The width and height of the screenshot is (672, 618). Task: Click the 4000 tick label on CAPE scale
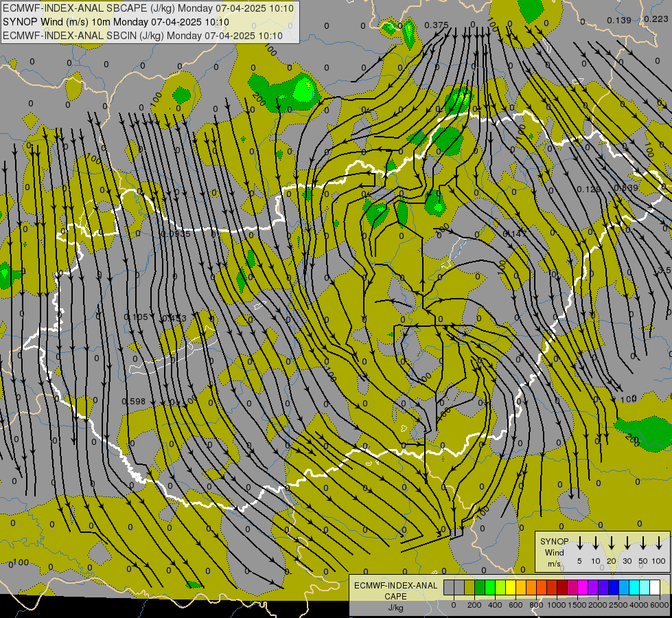(x=639, y=605)
